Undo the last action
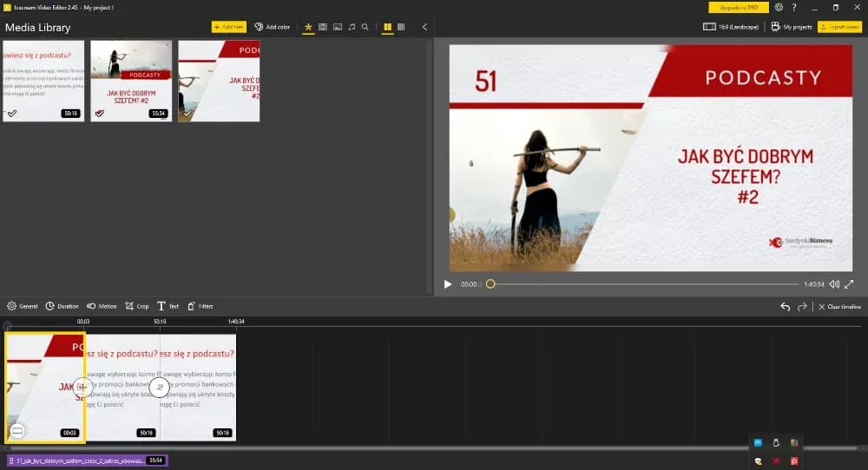Image resolution: width=868 pixels, height=470 pixels. click(785, 306)
